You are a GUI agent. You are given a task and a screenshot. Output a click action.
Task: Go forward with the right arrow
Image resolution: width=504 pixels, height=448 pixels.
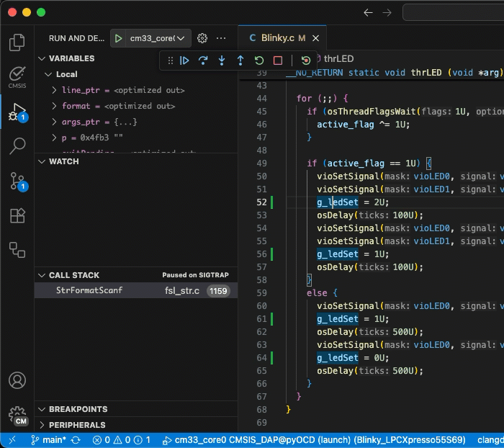pos(387,12)
